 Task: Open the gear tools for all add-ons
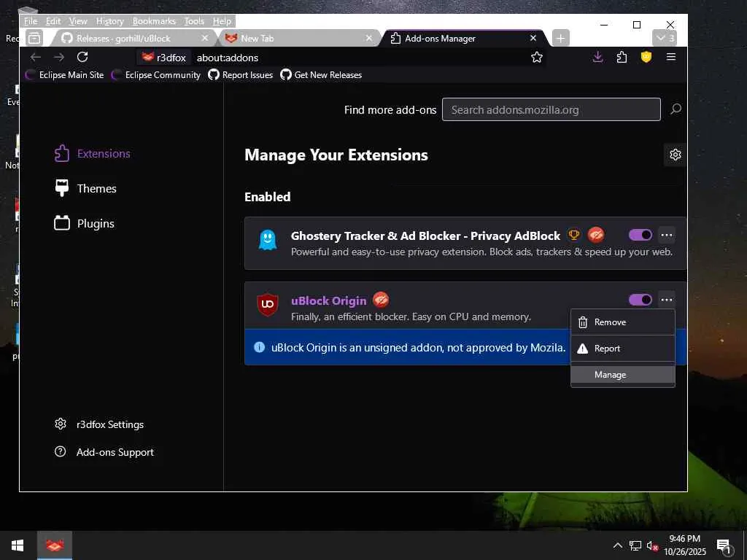pos(675,155)
